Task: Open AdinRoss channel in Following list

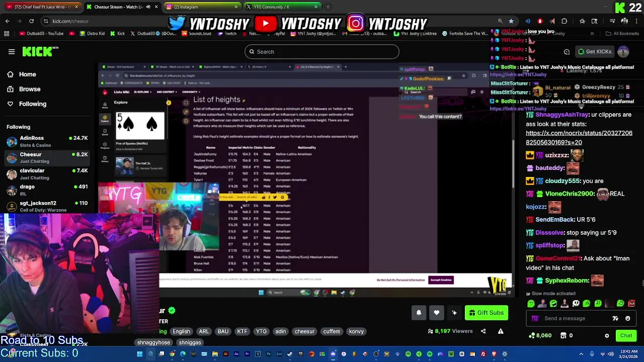Action: (x=48, y=141)
